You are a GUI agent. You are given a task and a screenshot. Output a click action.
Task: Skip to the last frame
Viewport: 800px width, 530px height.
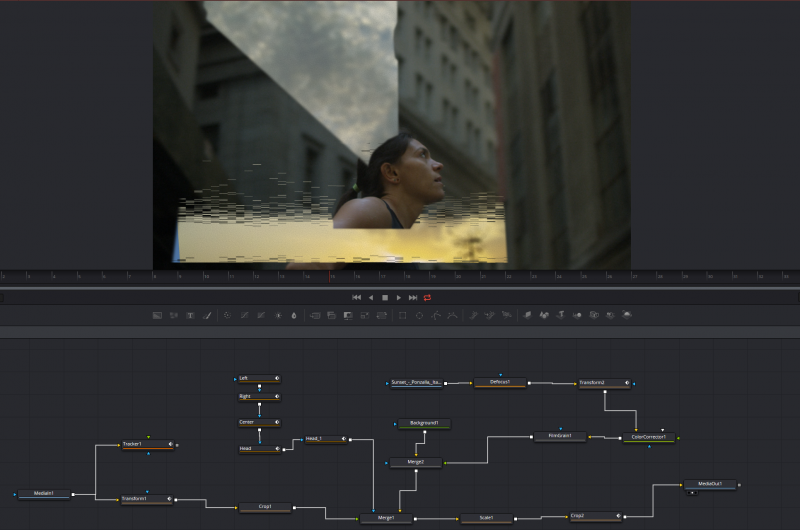(413, 297)
